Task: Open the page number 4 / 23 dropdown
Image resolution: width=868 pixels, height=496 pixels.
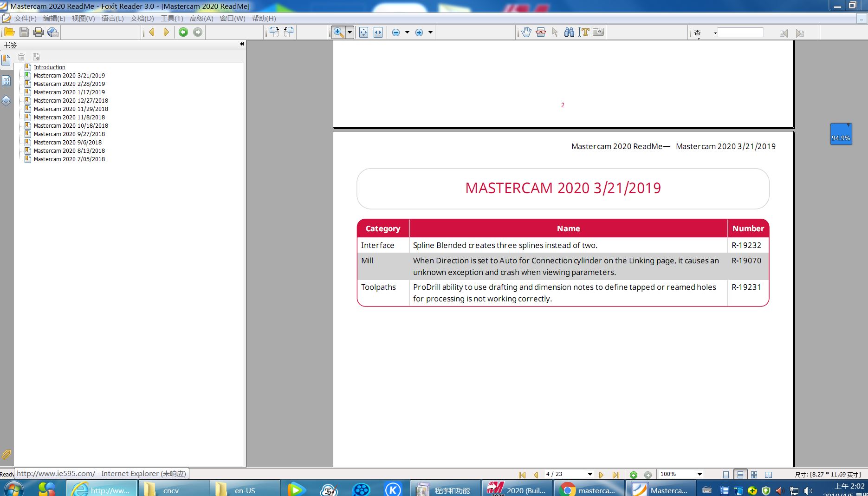Action: [590, 475]
